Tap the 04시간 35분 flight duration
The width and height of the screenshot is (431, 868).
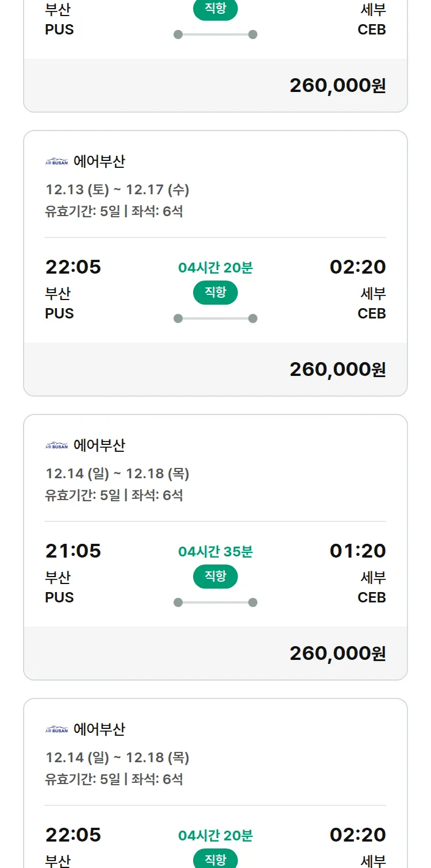(215, 552)
